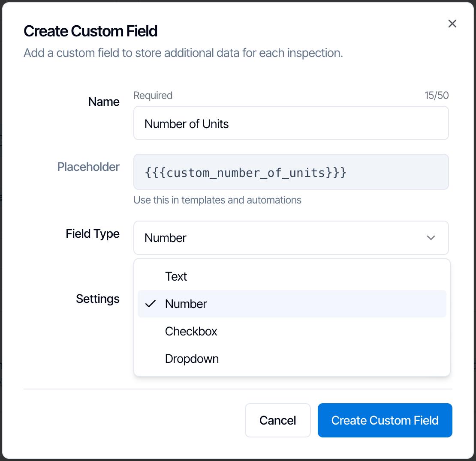This screenshot has height=461, width=476.
Task: Click the Required hint text
Action: 153,96
